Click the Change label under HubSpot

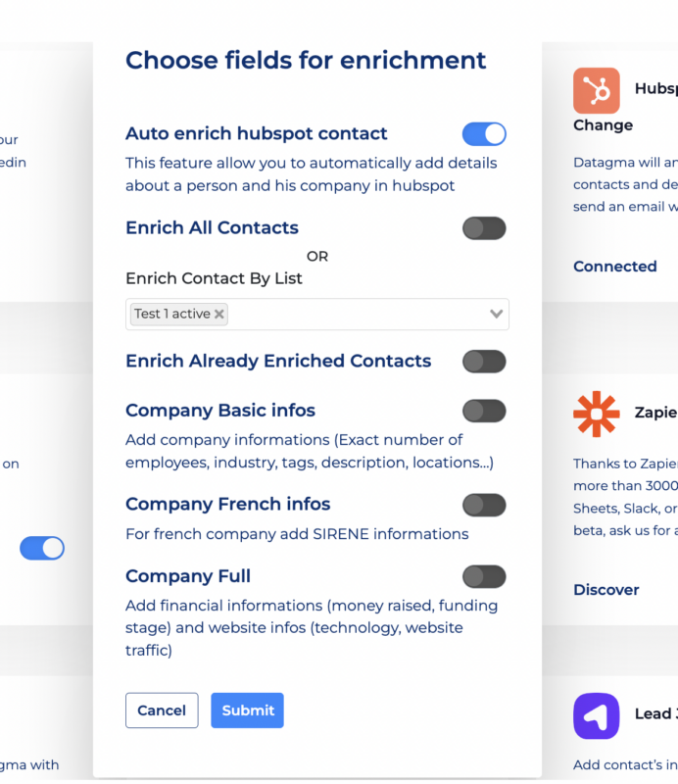point(603,125)
